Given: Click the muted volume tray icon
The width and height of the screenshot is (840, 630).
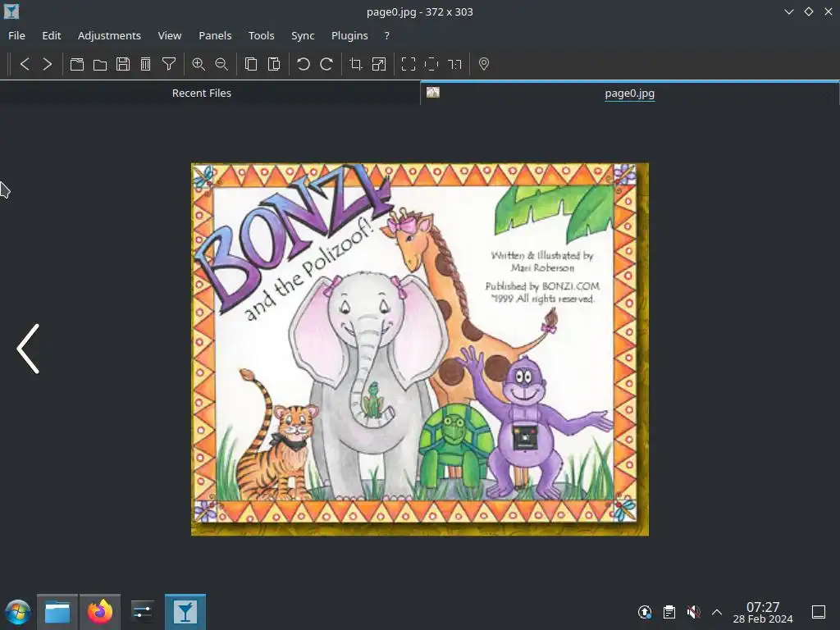Looking at the screenshot, I should coord(693,612).
